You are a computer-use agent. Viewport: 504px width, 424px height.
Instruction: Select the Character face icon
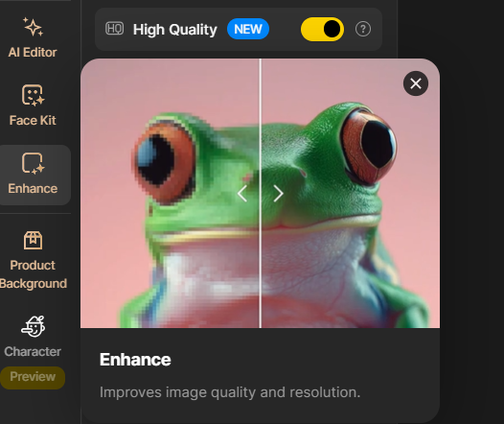click(x=34, y=326)
